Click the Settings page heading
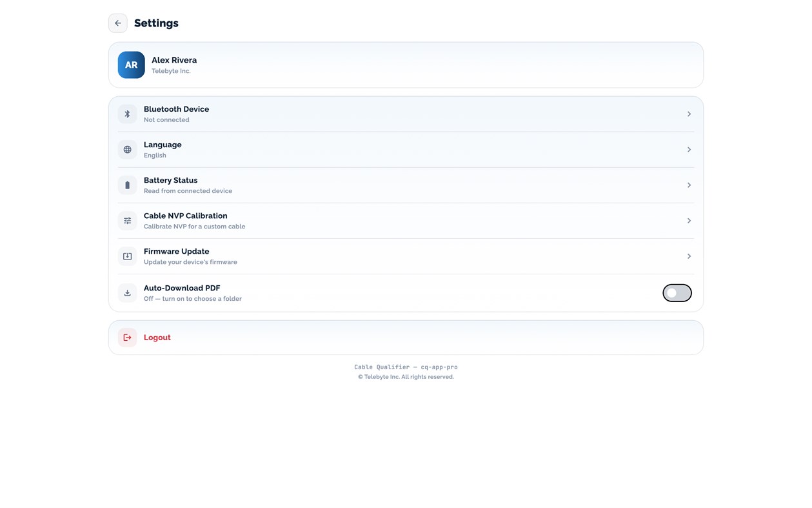 pos(156,23)
